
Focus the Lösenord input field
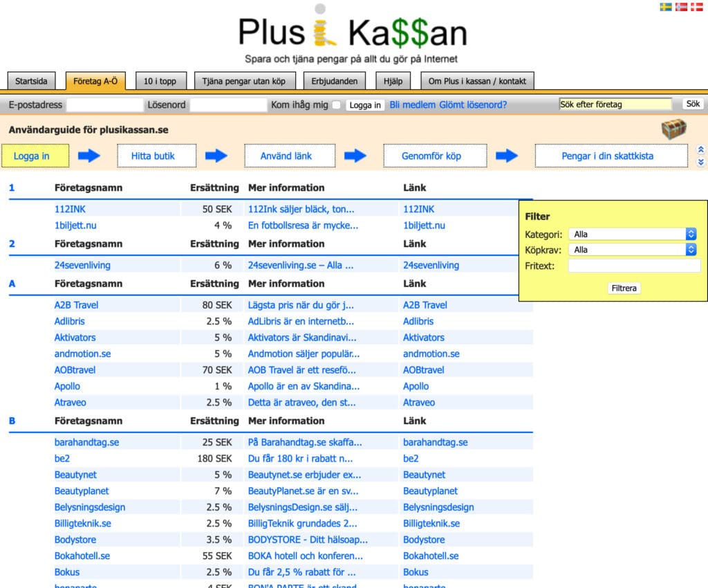point(228,104)
